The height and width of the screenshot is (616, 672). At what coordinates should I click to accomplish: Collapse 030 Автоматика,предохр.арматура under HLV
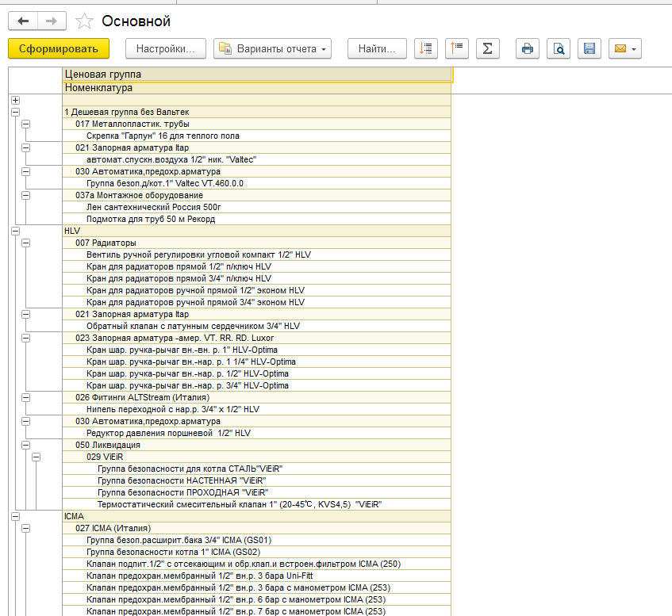[25, 422]
